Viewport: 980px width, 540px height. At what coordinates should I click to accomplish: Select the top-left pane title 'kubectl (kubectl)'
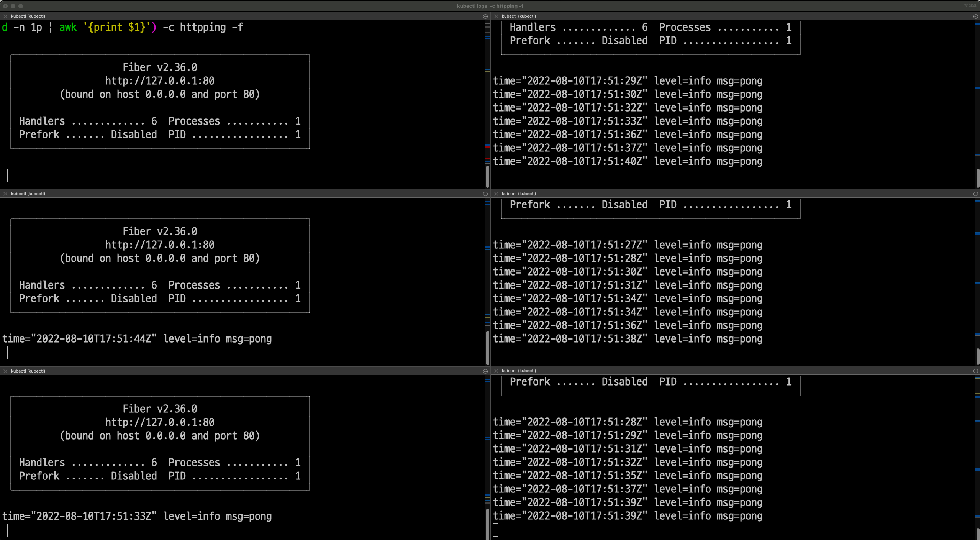[x=28, y=16]
